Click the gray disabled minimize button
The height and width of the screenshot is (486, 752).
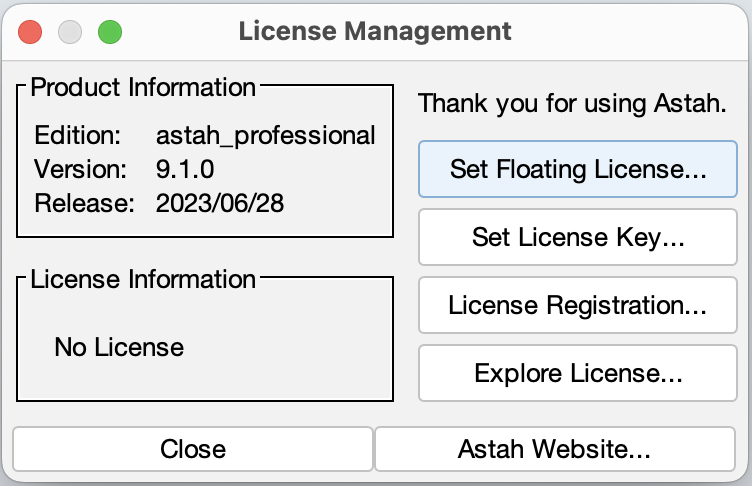70,32
